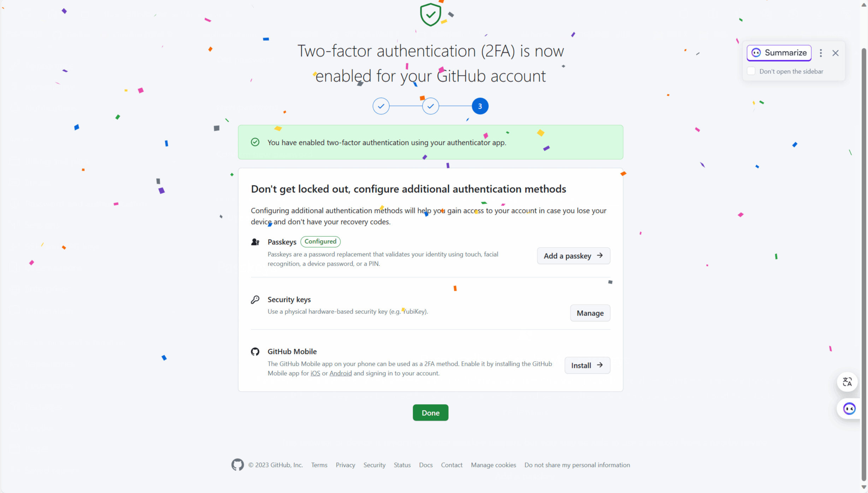The height and width of the screenshot is (493, 868).
Task: Select the first completed step circle
Action: pos(381,106)
